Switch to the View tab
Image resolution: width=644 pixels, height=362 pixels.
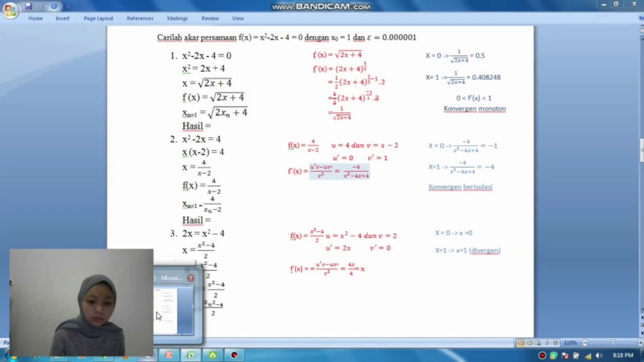[x=238, y=18]
